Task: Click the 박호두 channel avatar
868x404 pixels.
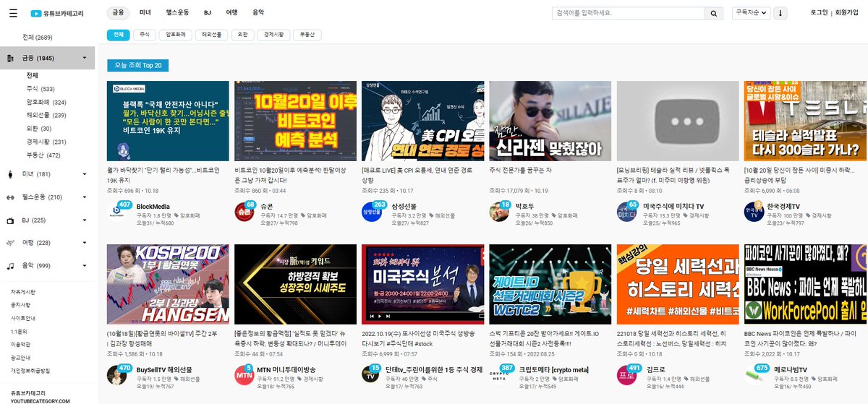Action: point(499,210)
